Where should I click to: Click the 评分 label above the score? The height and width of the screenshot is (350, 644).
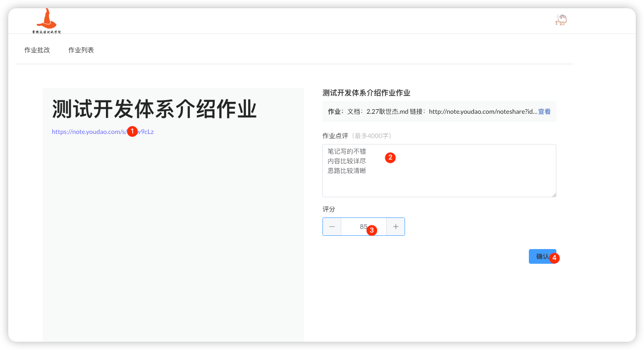[x=329, y=209]
